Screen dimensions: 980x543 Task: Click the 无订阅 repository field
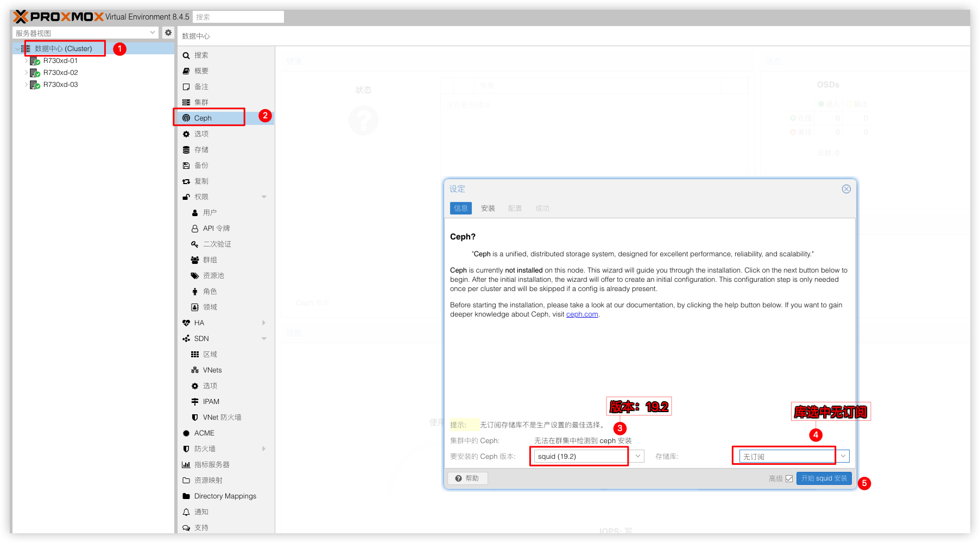(788, 456)
